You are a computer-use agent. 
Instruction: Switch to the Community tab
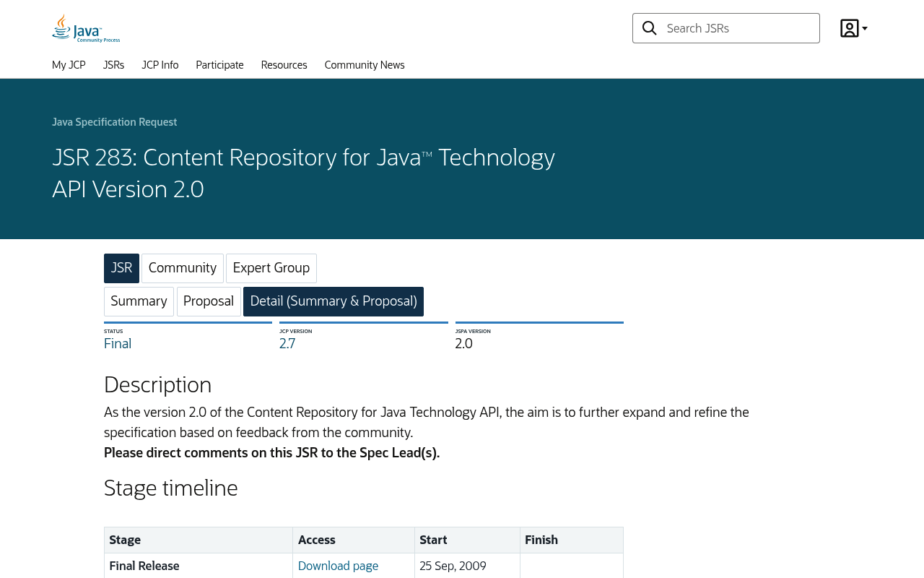point(183,268)
